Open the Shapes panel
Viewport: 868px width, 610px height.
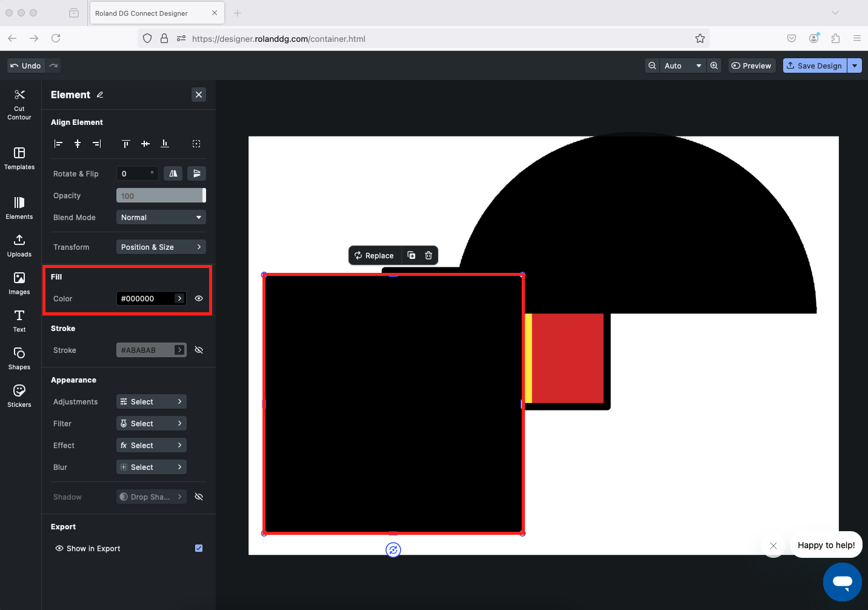[19, 358]
